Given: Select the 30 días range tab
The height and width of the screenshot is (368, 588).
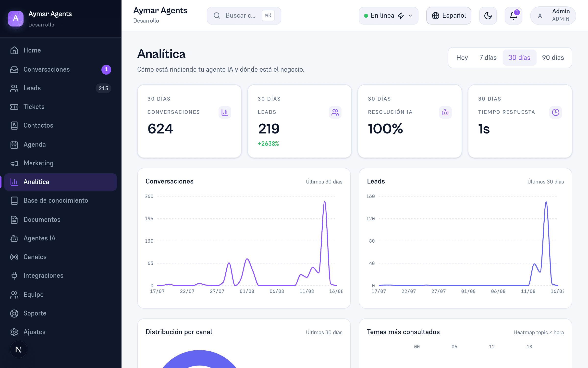Looking at the screenshot, I should coord(519,58).
